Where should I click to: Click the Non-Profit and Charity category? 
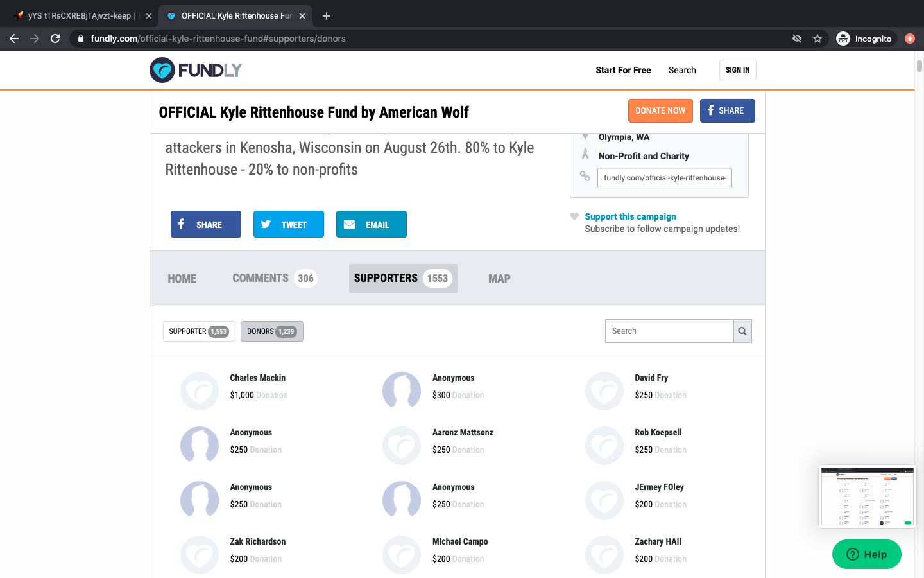tap(644, 156)
